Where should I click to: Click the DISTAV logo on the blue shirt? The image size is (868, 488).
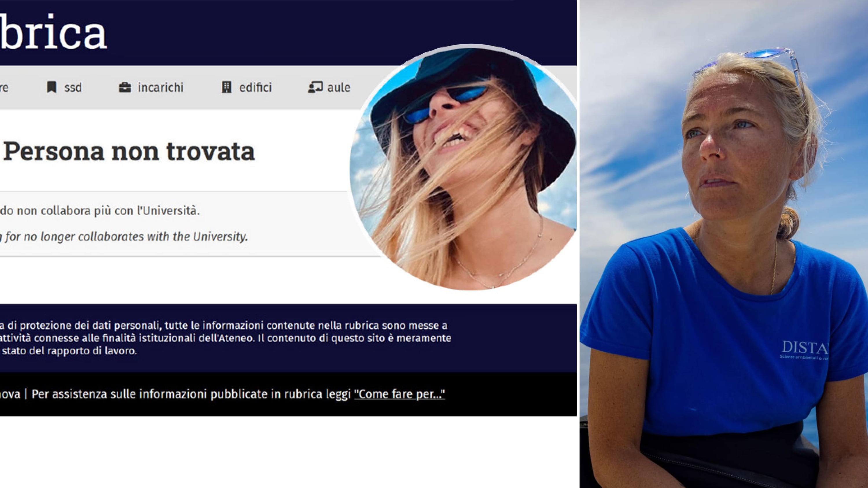[x=804, y=350]
